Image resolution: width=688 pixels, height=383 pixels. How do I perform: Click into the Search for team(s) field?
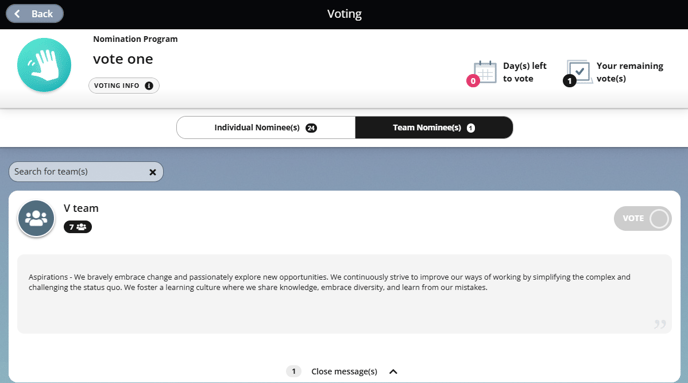79,172
